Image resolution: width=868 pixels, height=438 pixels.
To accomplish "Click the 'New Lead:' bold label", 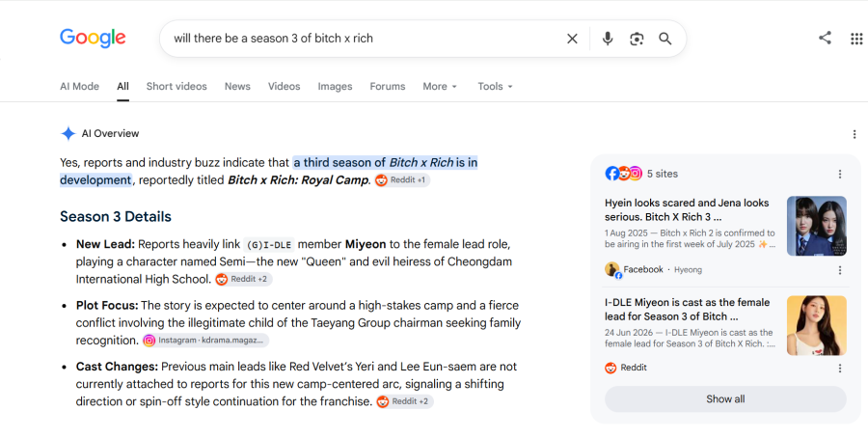I will (x=106, y=244).
